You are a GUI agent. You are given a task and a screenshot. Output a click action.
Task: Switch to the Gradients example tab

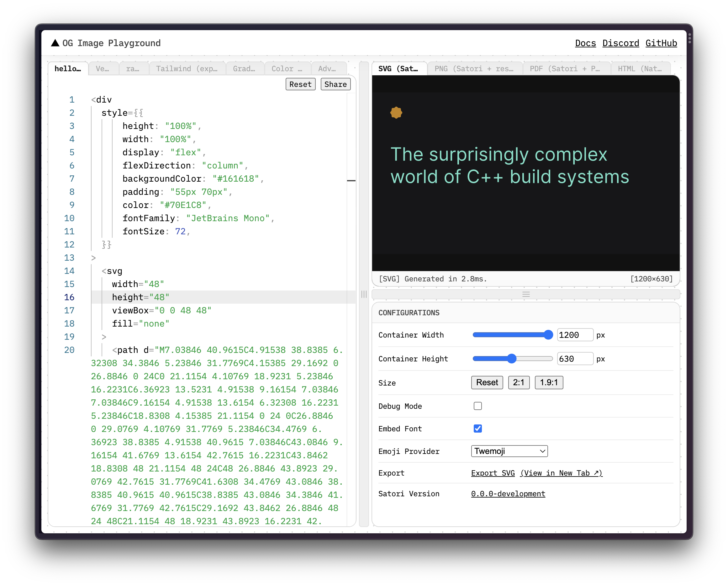(245, 68)
